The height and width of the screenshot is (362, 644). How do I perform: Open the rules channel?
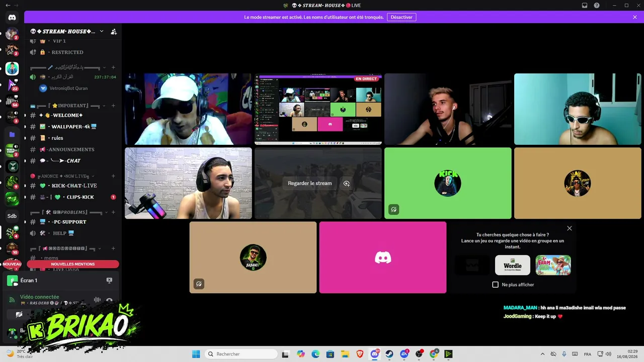click(x=73, y=138)
